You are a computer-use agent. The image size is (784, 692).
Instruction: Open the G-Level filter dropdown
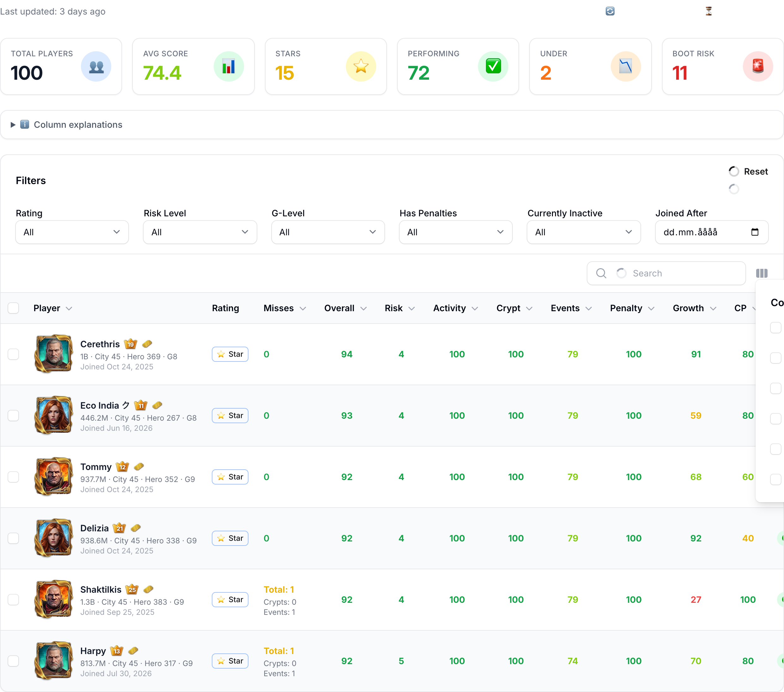point(328,232)
